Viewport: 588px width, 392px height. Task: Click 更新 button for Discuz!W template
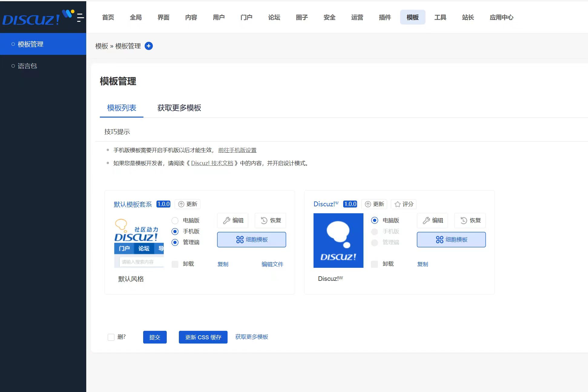(x=374, y=204)
